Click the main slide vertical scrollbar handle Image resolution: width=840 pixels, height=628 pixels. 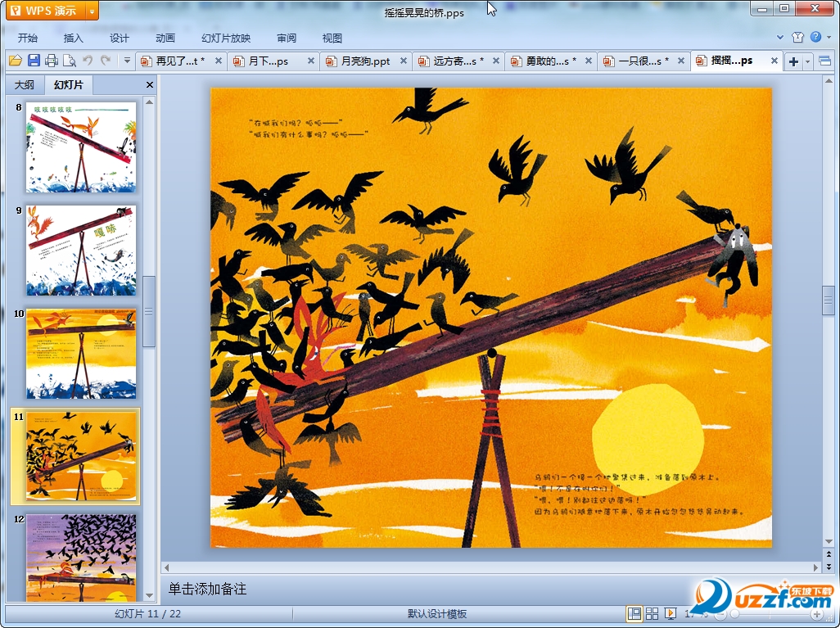829,300
